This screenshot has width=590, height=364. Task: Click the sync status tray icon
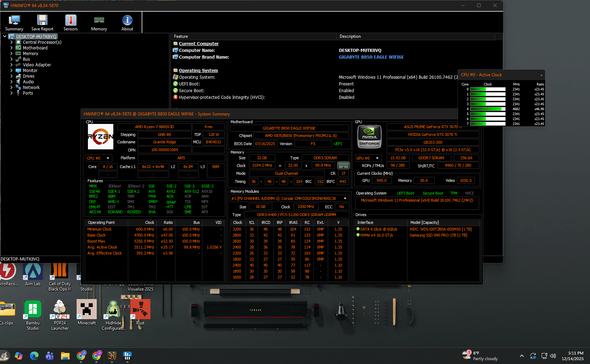point(533,356)
